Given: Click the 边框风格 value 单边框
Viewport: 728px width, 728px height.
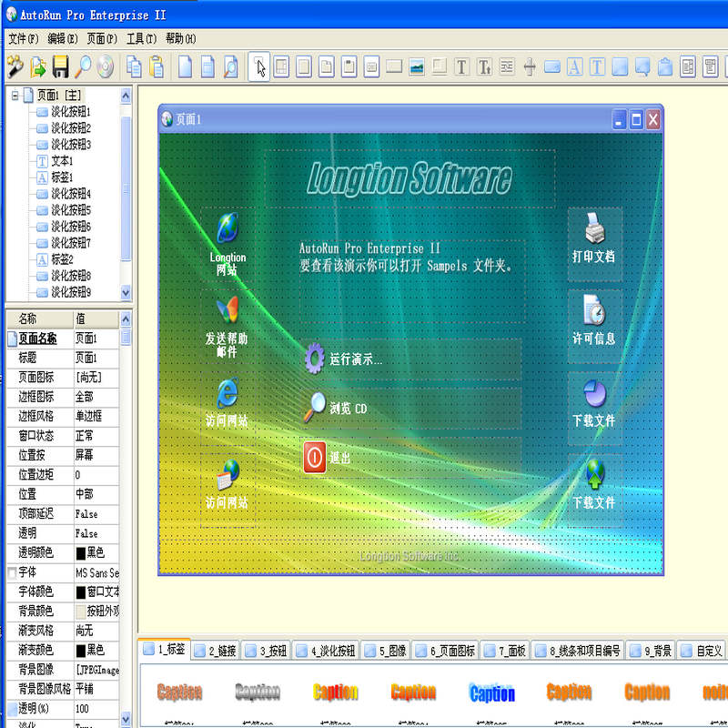Looking at the screenshot, I should [96, 416].
